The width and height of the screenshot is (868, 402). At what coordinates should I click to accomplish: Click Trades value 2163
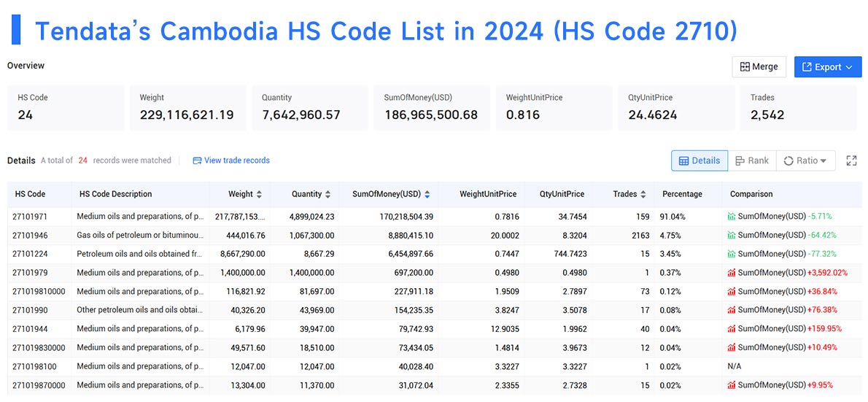(x=640, y=236)
